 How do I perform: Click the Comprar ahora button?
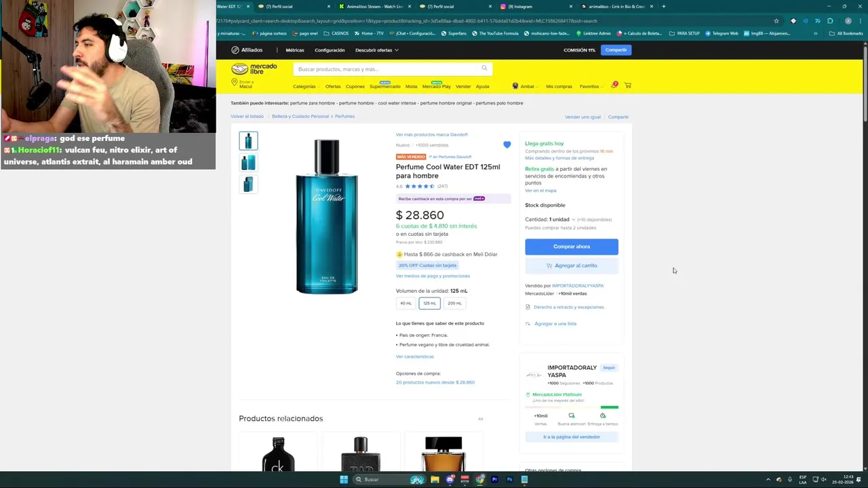click(572, 247)
